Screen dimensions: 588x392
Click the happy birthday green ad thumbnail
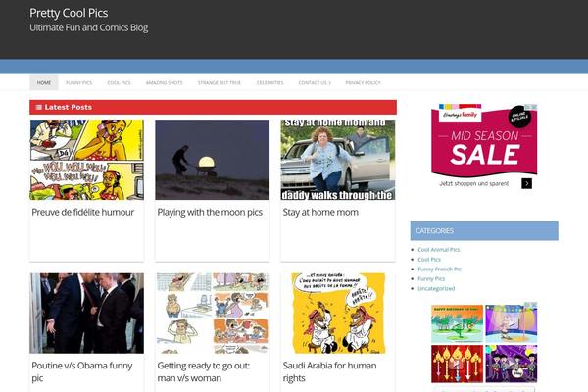457,323
